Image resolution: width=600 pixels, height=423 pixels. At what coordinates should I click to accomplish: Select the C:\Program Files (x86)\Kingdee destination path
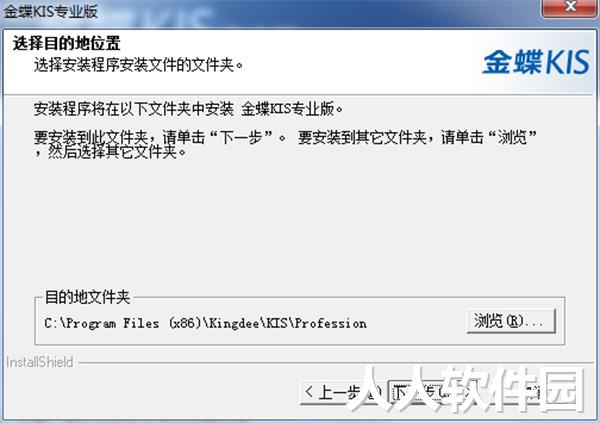tap(205, 323)
